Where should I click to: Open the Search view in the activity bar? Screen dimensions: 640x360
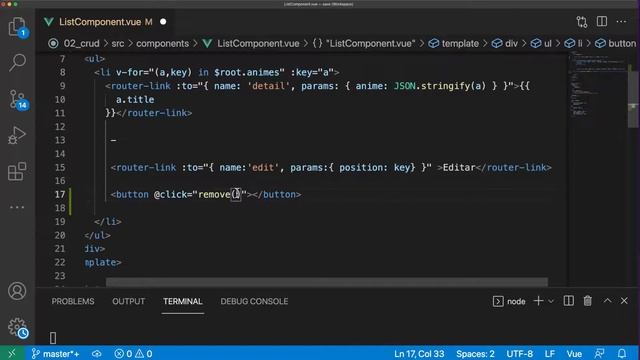(x=17, y=63)
